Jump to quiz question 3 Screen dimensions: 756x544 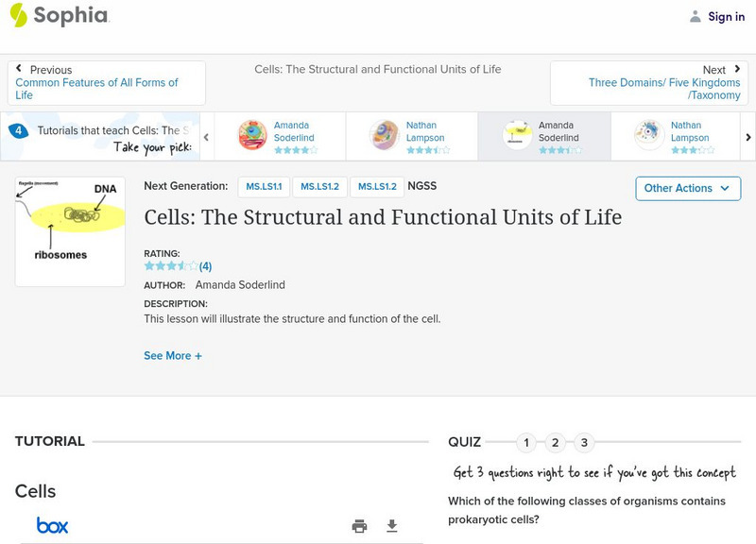(x=584, y=442)
